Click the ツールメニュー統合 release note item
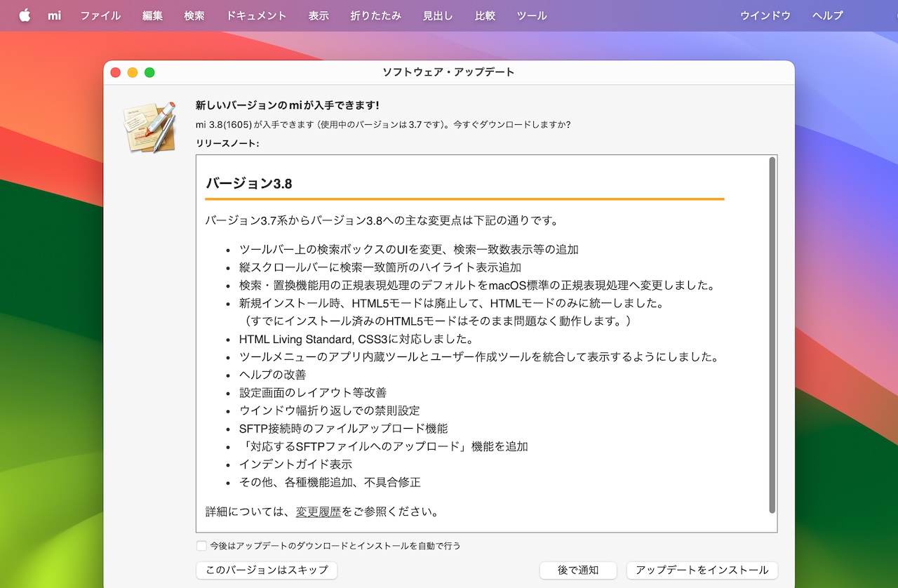This screenshot has width=898, height=588. [x=481, y=357]
